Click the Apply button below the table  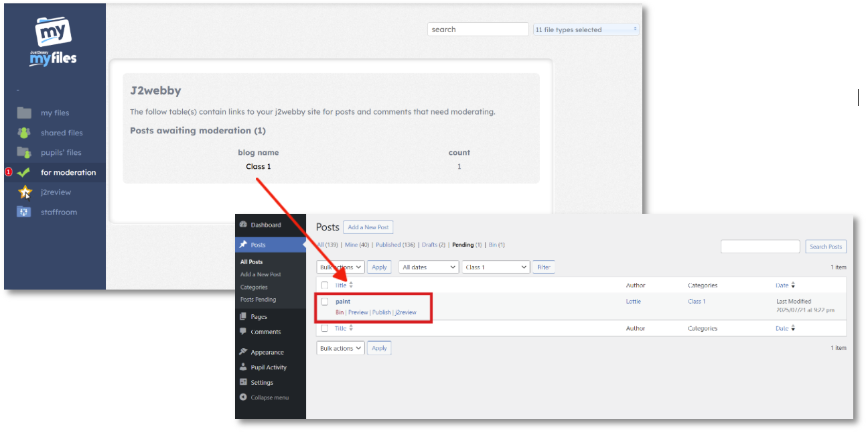pos(380,349)
